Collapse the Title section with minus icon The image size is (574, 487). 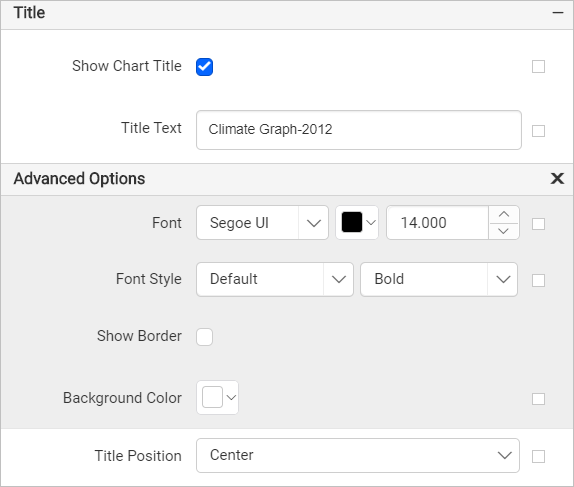tap(558, 13)
